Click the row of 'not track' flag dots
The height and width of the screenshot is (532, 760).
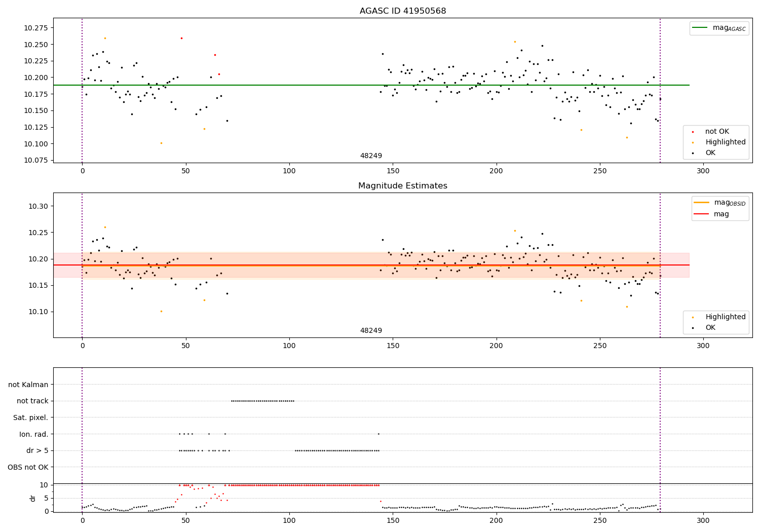[262, 401]
